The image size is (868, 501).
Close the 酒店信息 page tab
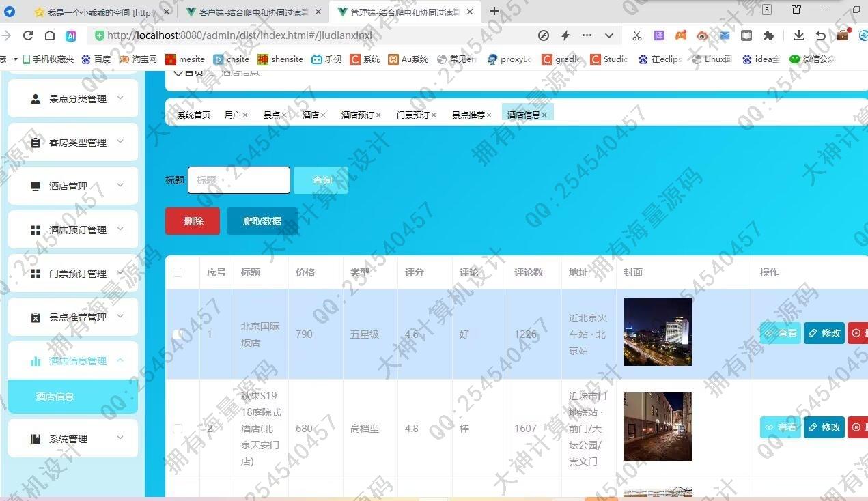point(544,115)
